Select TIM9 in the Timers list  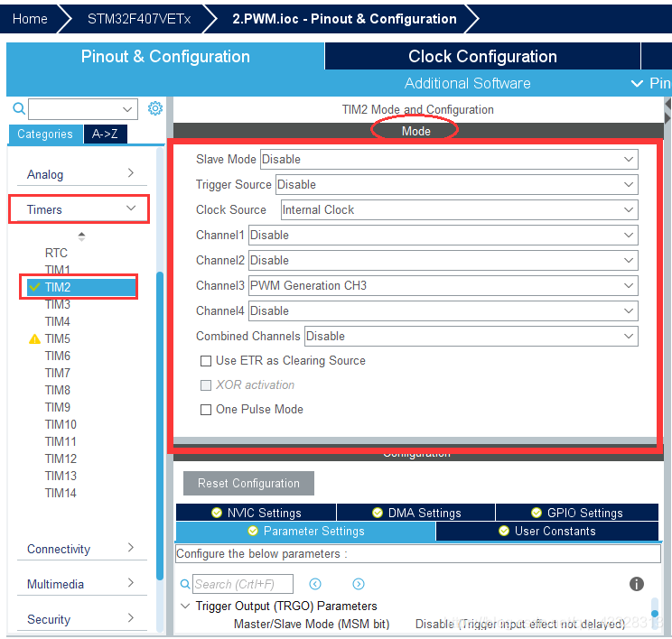[58, 407]
